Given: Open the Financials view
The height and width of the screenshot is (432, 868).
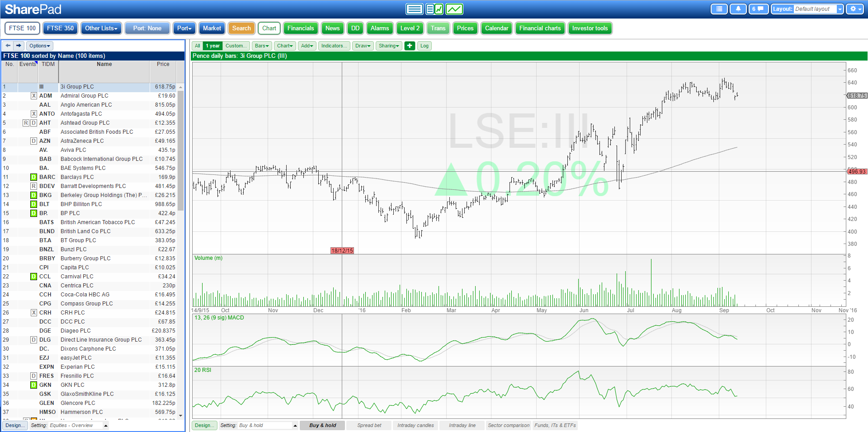Looking at the screenshot, I should tap(301, 28).
